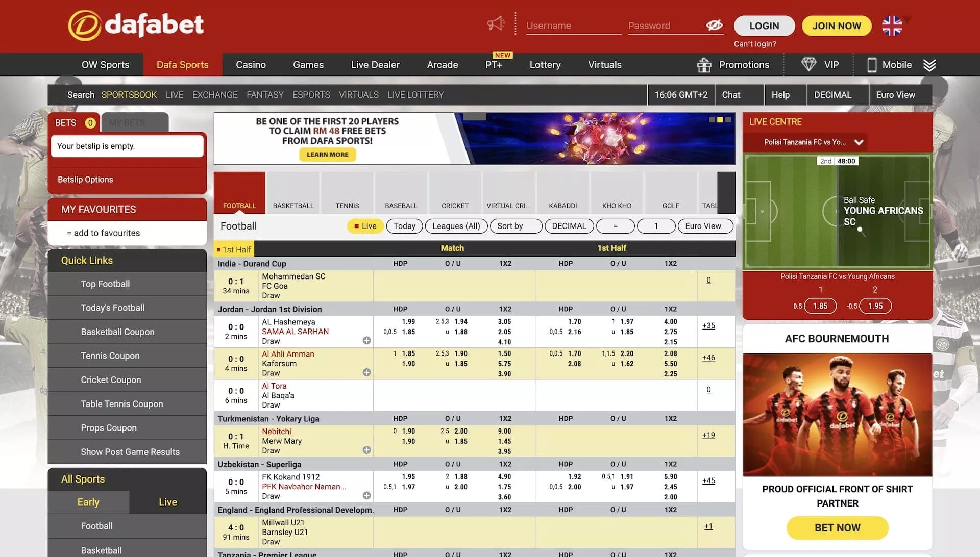980x557 pixels.
Task: Click the yellow BET NOW button
Action: (837, 528)
